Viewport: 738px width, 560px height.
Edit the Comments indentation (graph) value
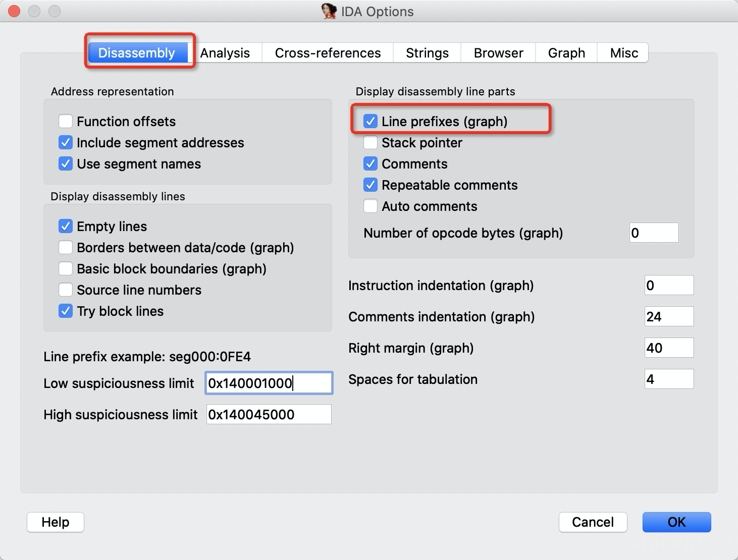(669, 316)
